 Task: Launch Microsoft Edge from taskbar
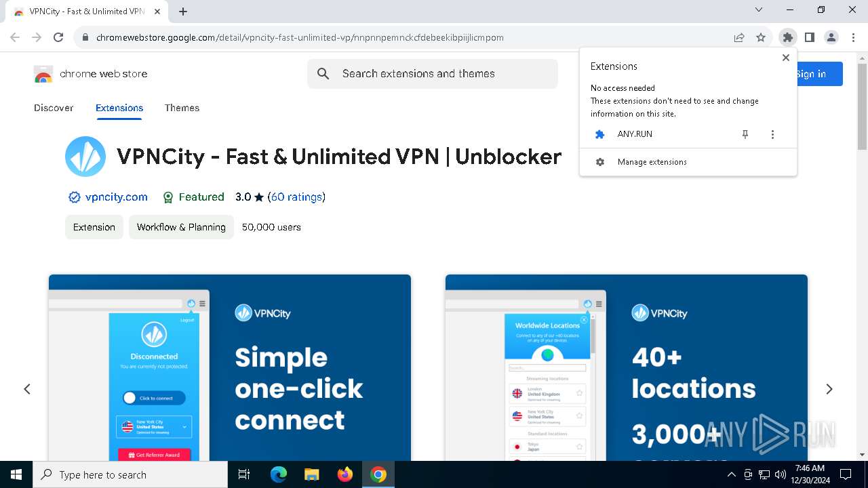coord(279,474)
